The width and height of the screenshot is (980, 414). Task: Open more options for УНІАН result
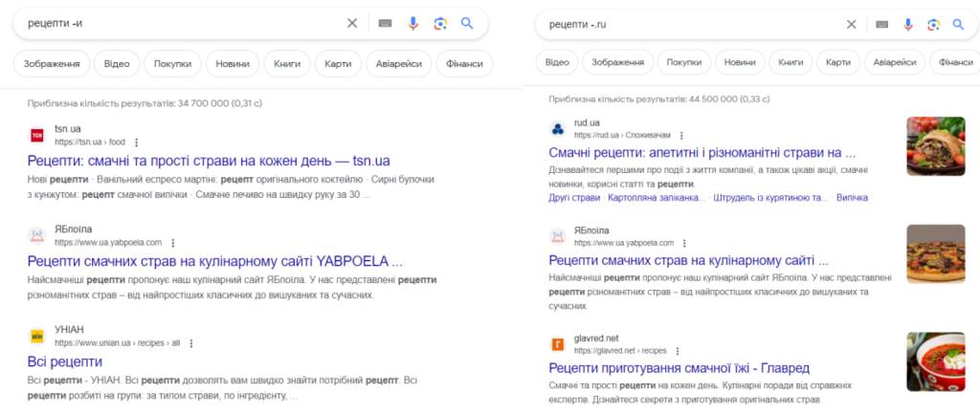[191, 343]
